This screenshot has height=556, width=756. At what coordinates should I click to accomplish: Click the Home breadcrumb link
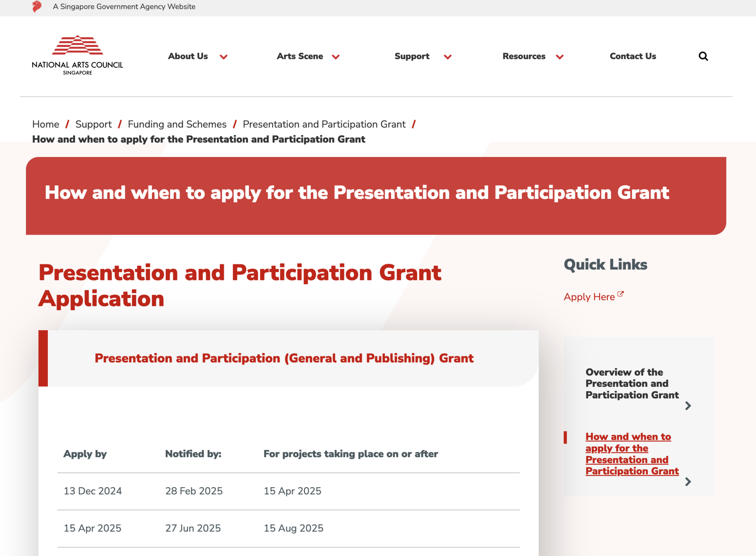(46, 124)
